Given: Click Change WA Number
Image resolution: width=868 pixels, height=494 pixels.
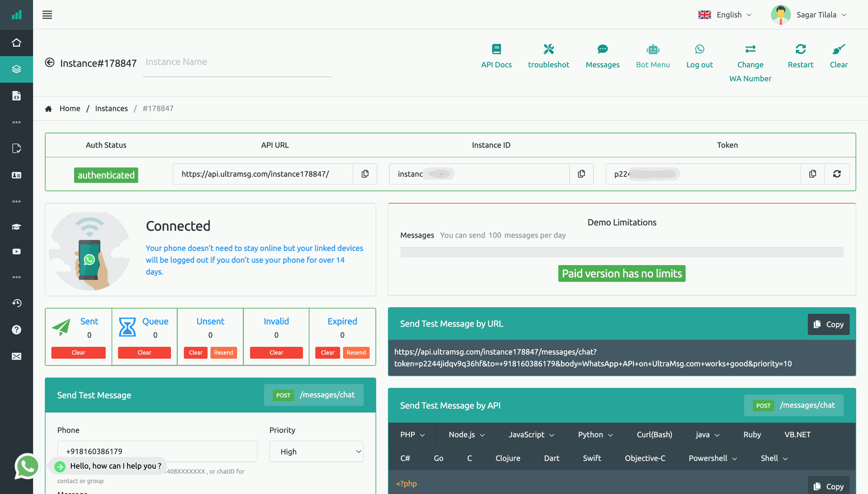Looking at the screenshot, I should [x=750, y=63].
